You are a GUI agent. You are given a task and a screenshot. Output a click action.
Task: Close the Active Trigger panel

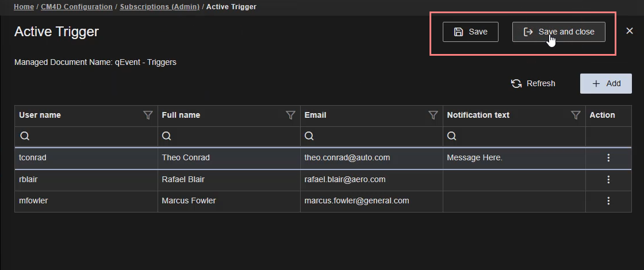tap(630, 31)
